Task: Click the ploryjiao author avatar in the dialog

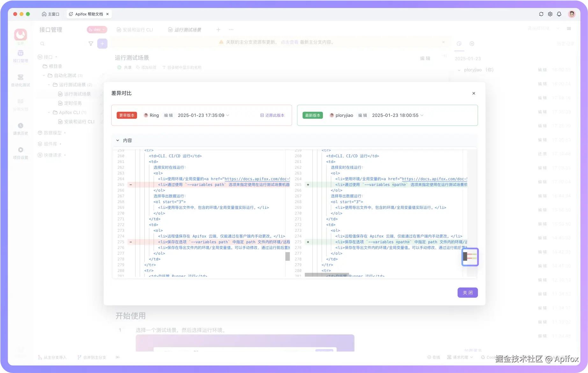Action: click(x=332, y=115)
